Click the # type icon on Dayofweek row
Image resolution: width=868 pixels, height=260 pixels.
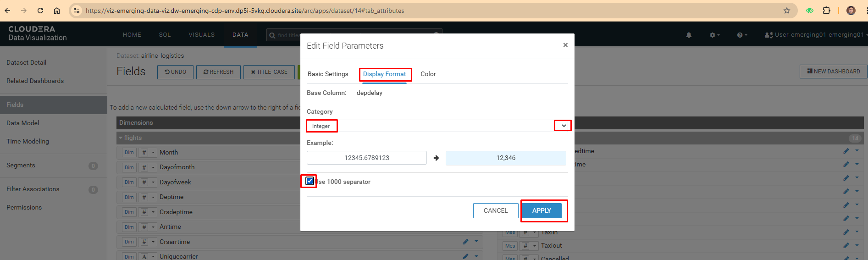pyautogui.click(x=144, y=182)
